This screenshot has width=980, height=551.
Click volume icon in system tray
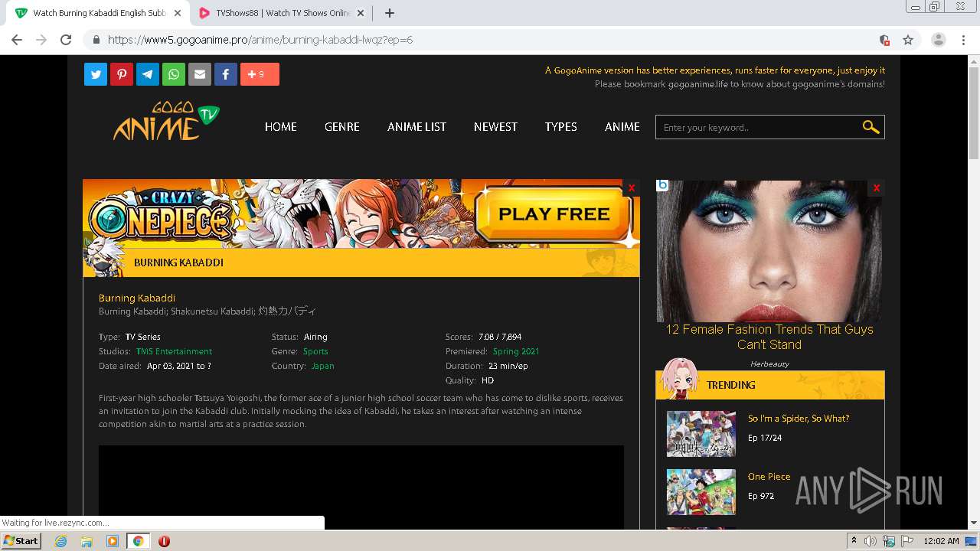871,541
